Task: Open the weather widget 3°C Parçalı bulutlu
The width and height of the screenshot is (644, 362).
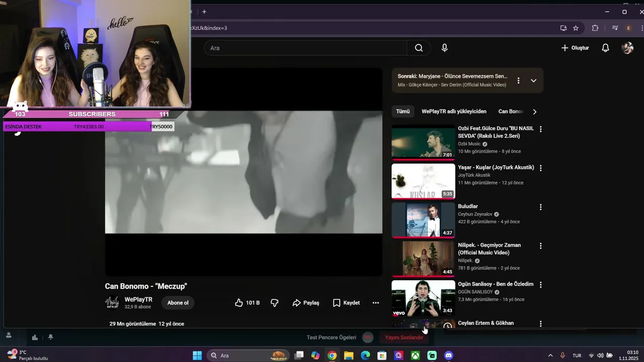Action: [x=28, y=355]
